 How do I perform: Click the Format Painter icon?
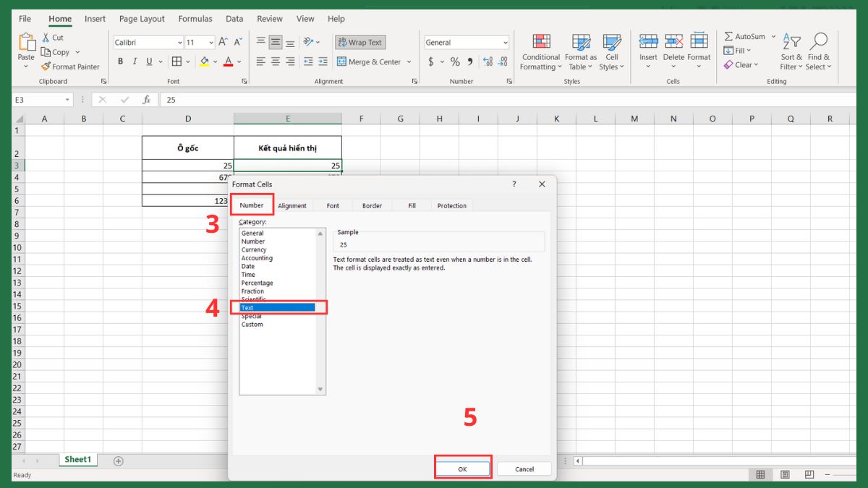coord(46,67)
